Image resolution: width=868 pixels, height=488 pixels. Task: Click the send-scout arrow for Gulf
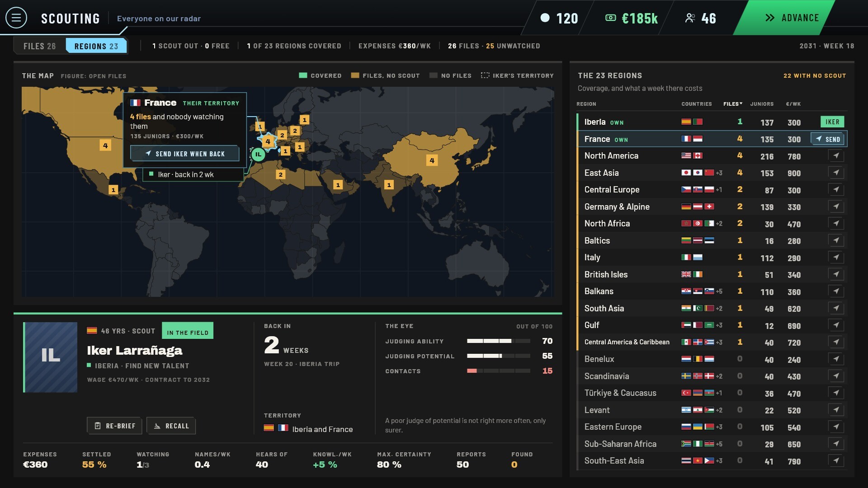tap(836, 325)
